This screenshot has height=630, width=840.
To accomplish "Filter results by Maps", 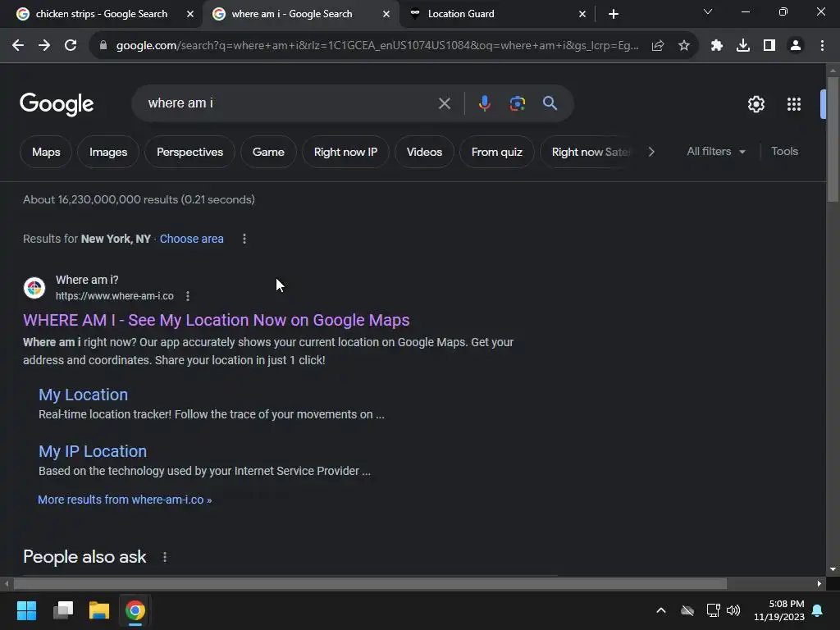I will click(46, 152).
